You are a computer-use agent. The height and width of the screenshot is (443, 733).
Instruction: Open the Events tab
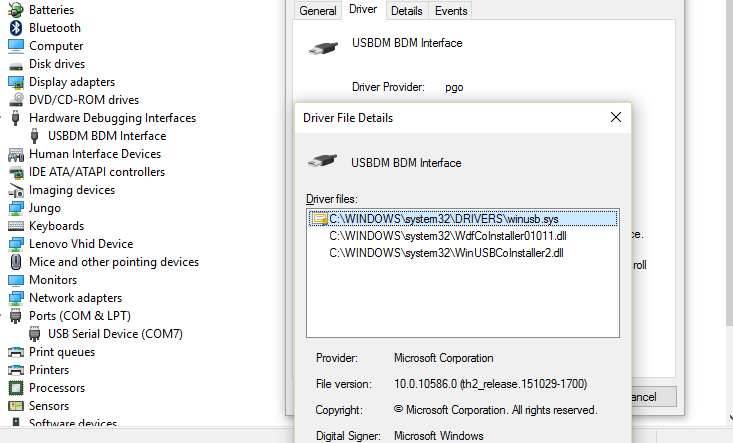tap(451, 11)
